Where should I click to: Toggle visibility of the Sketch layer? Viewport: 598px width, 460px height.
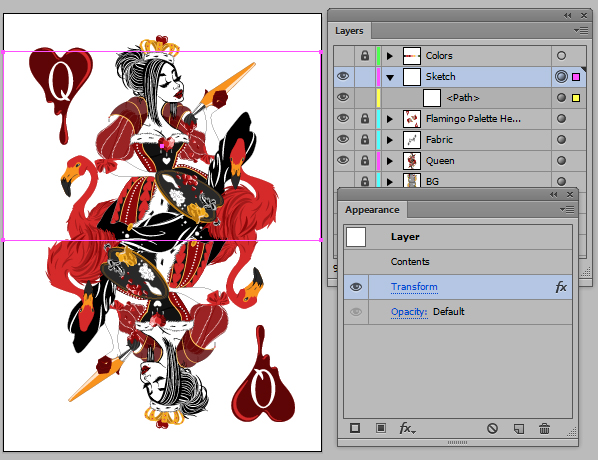point(343,76)
